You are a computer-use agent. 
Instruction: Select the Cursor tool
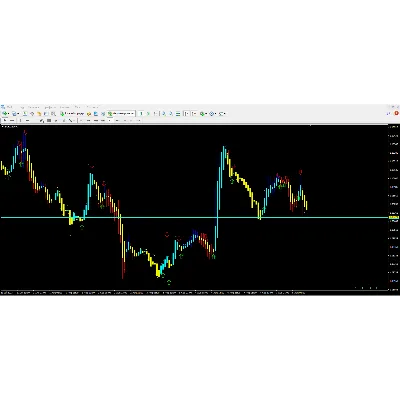(x=4, y=120)
